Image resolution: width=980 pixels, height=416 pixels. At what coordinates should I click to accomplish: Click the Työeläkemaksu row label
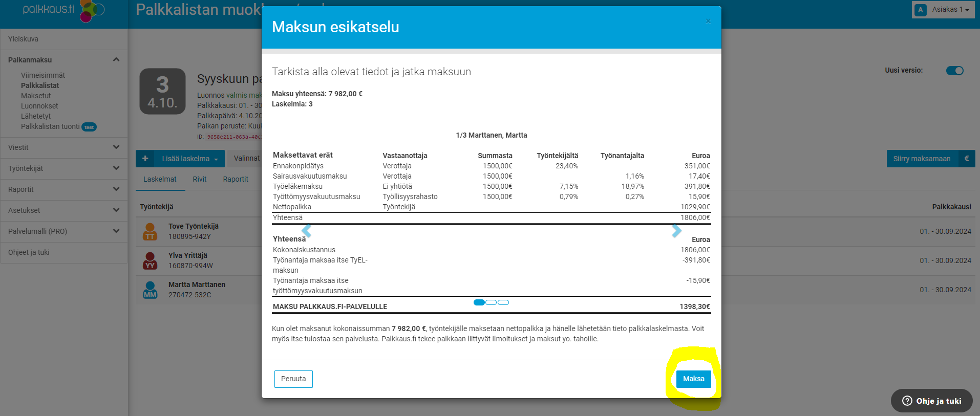coord(297,186)
